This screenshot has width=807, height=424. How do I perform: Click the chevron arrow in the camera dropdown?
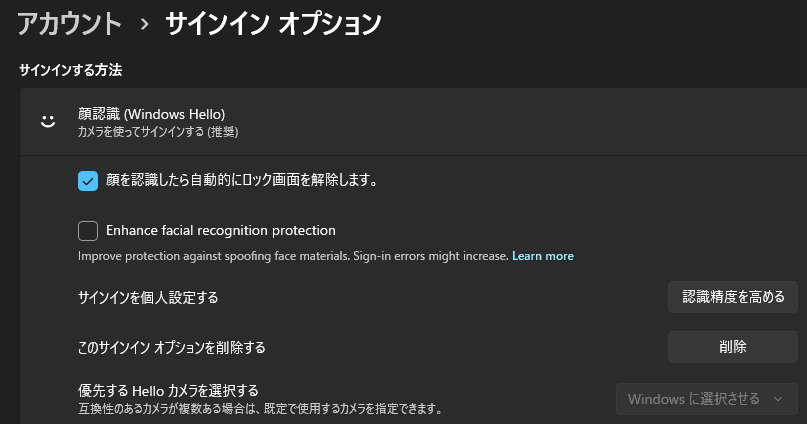[778, 399]
